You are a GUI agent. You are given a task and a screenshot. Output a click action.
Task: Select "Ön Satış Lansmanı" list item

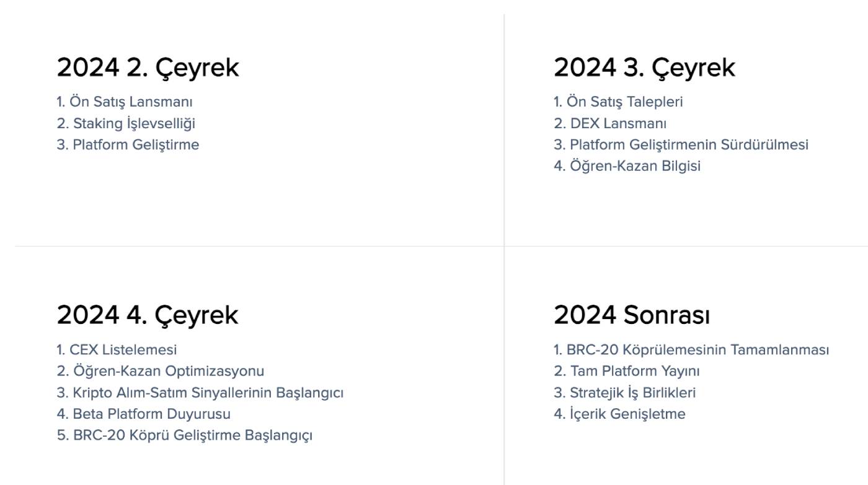pos(131,102)
